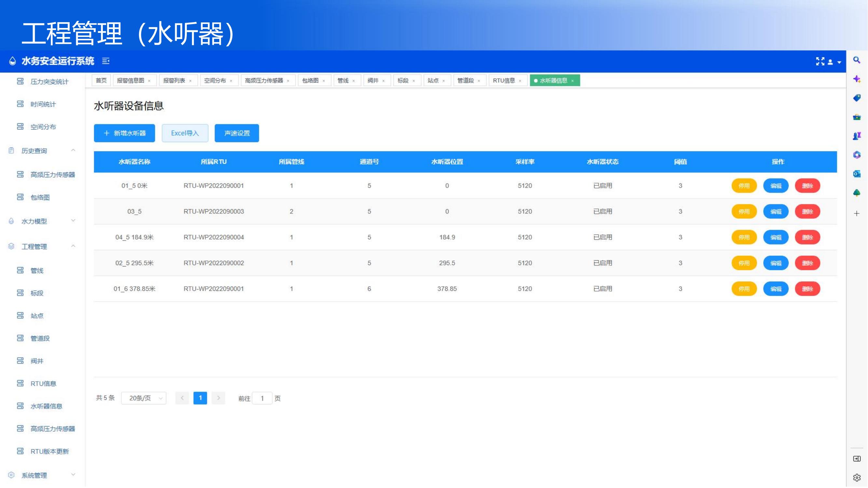Switch to the RTU信息 tab
Viewport: 868px width, 488px height.
tap(504, 80)
